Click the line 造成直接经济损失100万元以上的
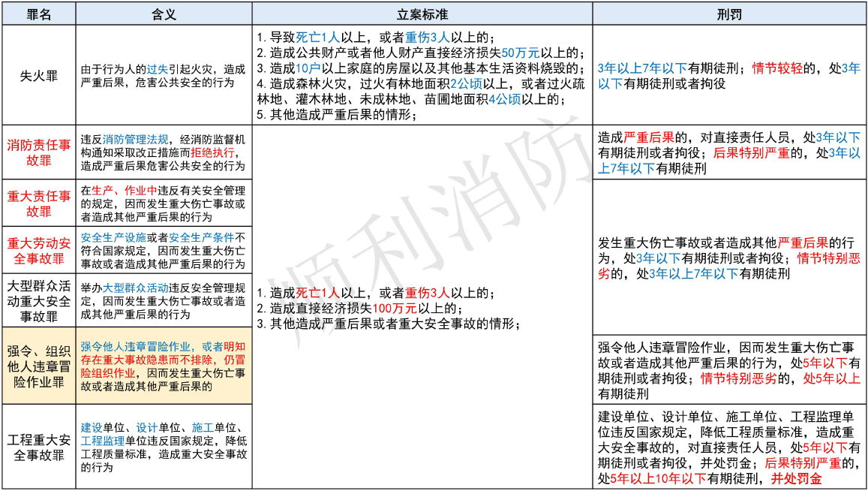Image resolution: width=868 pixels, height=491 pixels. [360, 308]
